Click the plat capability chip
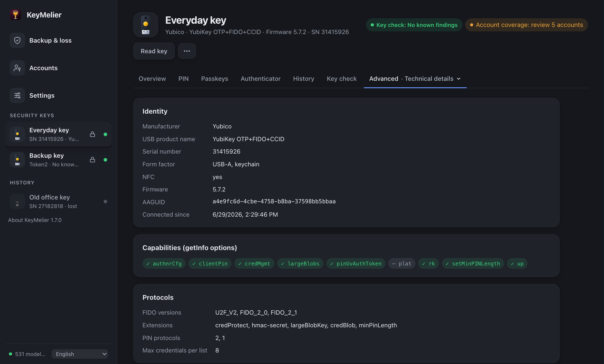 402,264
